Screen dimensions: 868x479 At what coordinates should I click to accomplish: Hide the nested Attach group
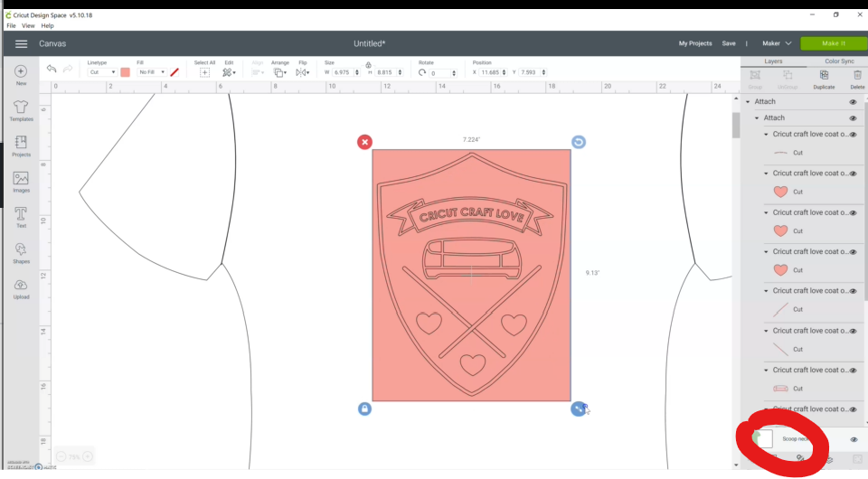click(x=853, y=118)
